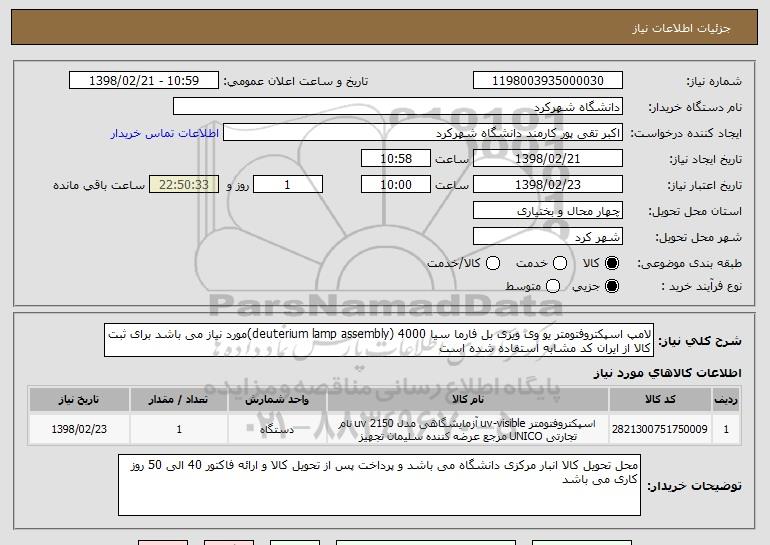Click the validity date field 1398/02/23

[548, 185]
